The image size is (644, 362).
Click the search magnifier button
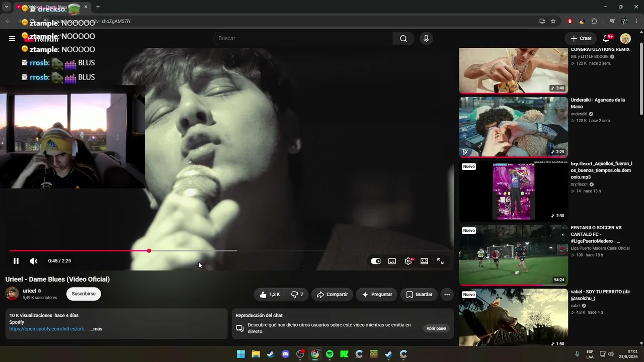pyautogui.click(x=404, y=38)
